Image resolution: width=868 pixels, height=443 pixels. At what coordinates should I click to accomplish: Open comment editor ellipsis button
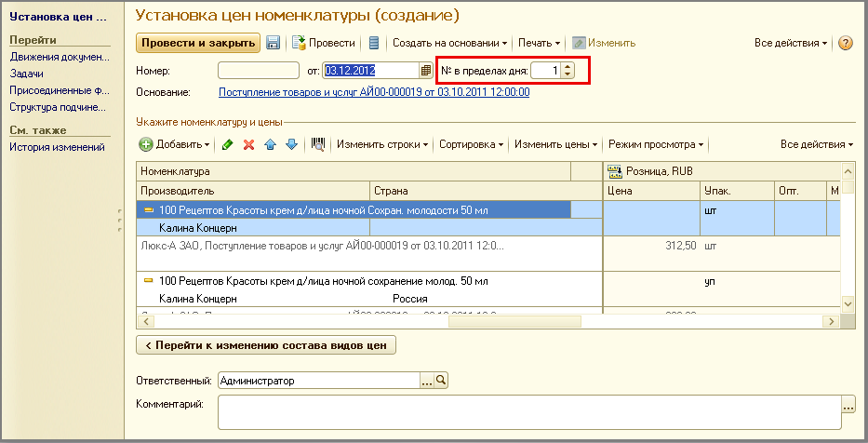pos(848,405)
